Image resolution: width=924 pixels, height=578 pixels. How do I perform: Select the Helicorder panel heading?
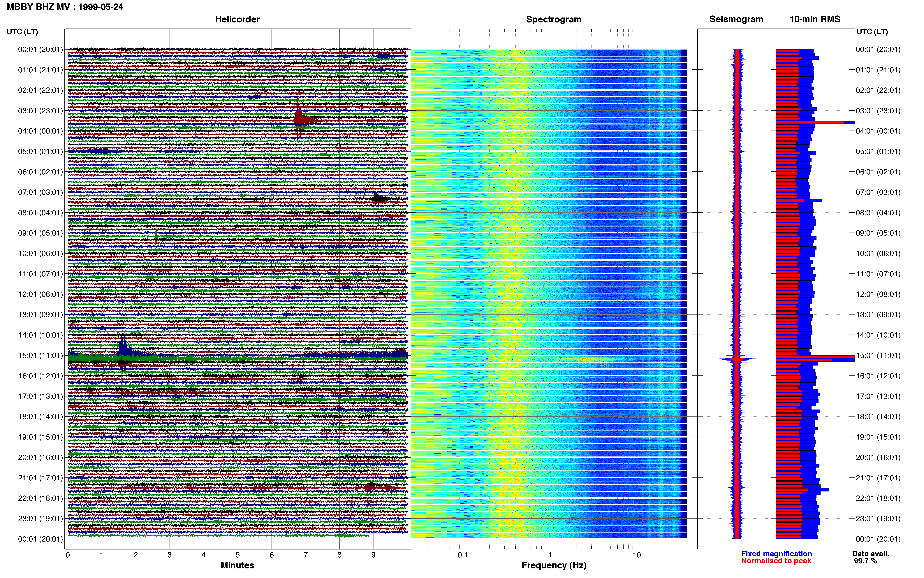point(237,19)
